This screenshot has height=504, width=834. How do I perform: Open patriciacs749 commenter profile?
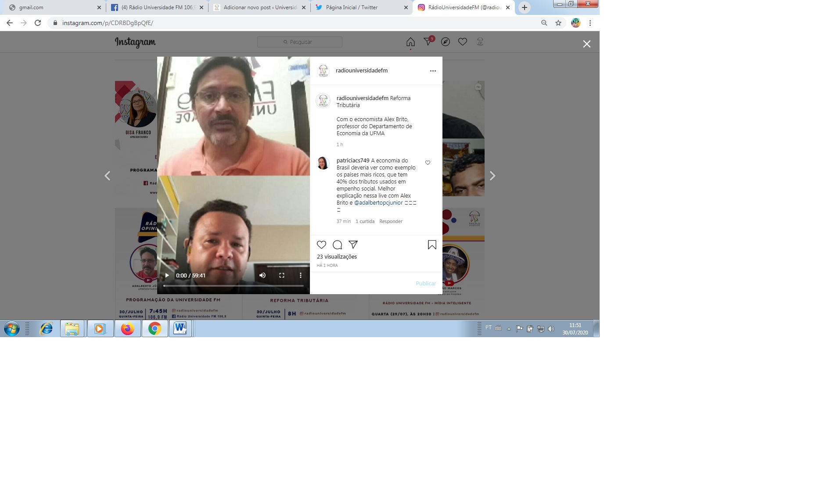[x=353, y=161]
